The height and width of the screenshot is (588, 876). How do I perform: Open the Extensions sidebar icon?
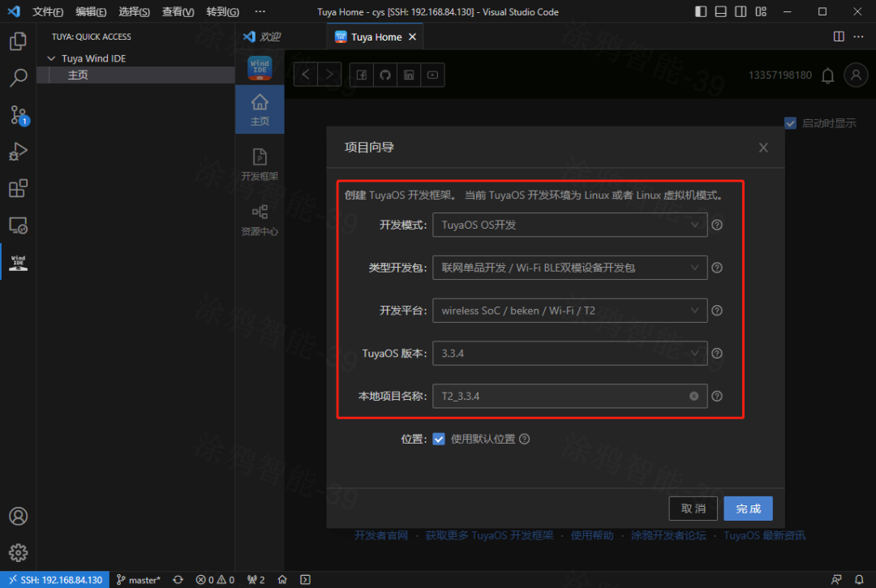coord(18,188)
